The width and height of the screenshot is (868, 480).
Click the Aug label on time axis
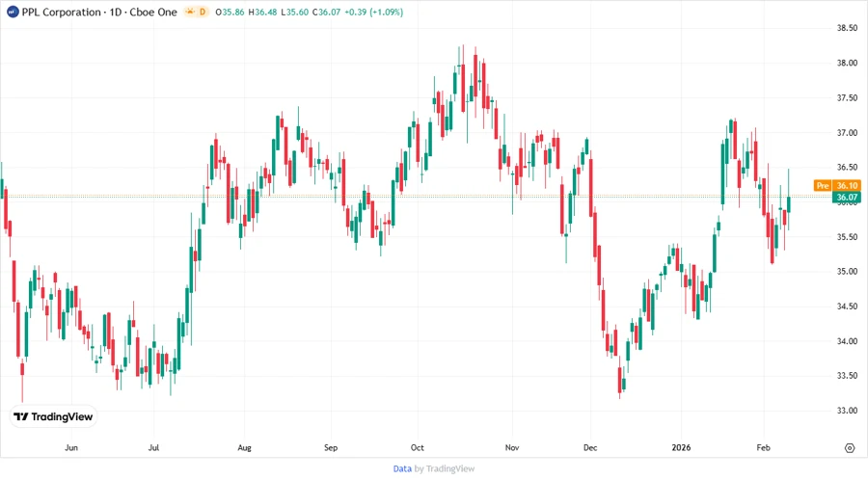click(x=244, y=447)
